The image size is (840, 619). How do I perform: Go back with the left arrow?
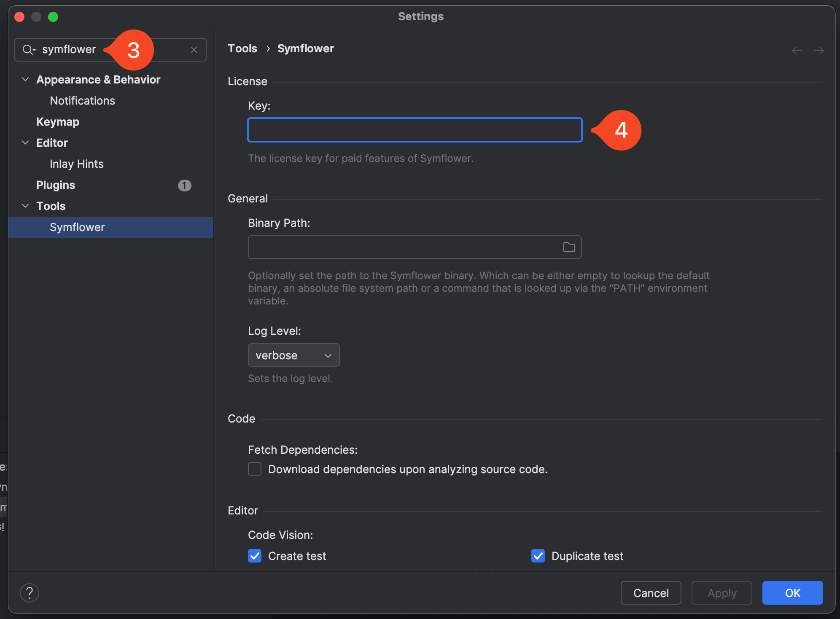(x=797, y=51)
